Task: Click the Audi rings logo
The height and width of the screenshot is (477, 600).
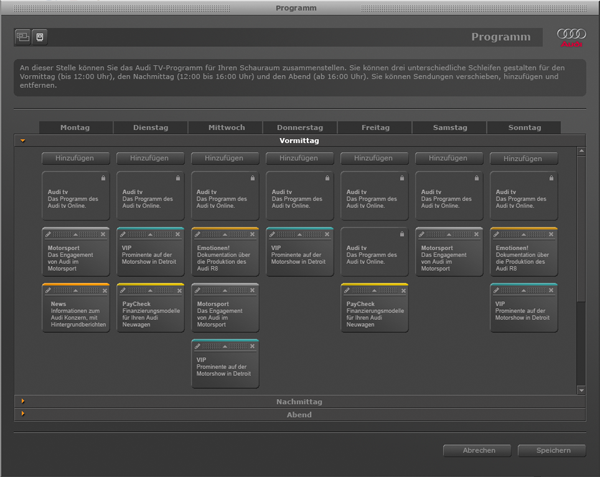Action: pos(571,37)
